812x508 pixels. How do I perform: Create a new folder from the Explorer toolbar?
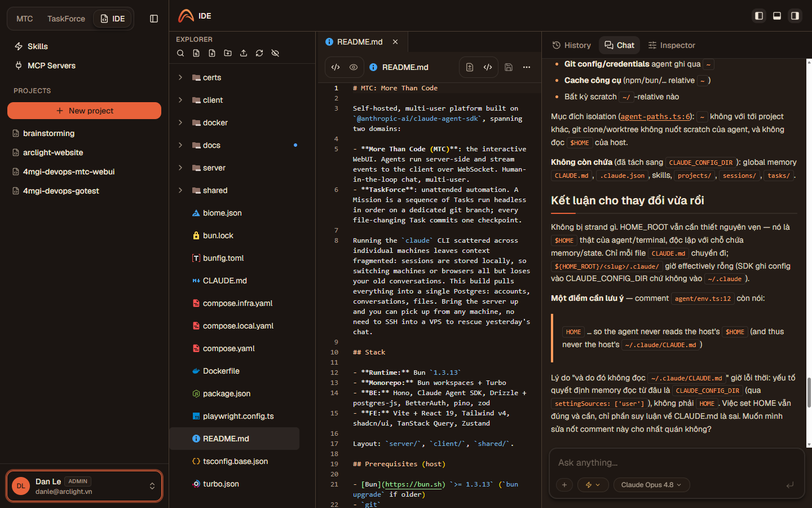tap(228, 53)
